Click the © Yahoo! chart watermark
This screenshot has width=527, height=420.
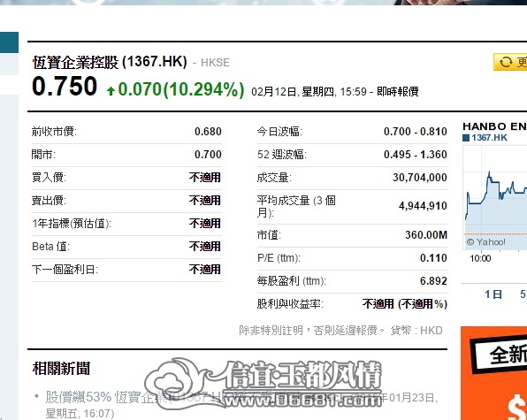point(485,242)
